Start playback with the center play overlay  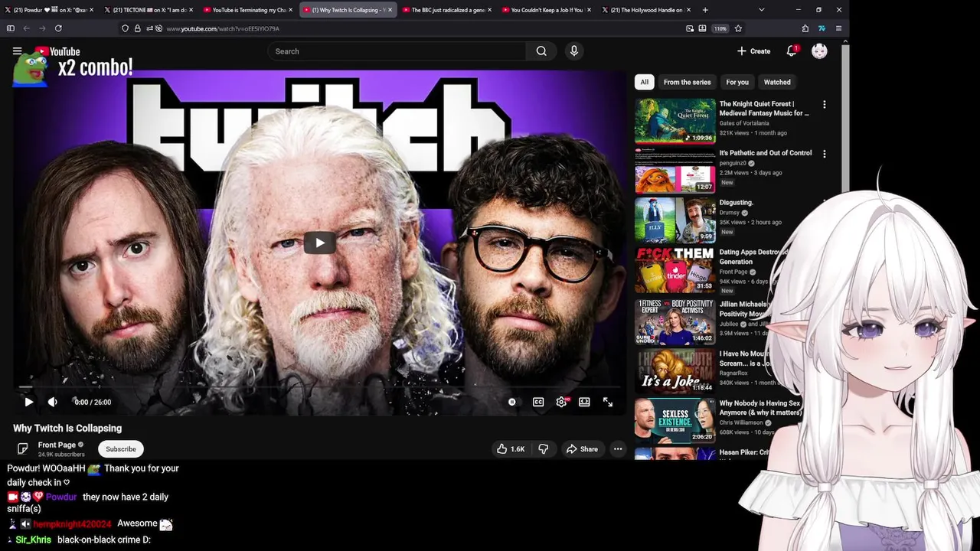click(x=319, y=243)
